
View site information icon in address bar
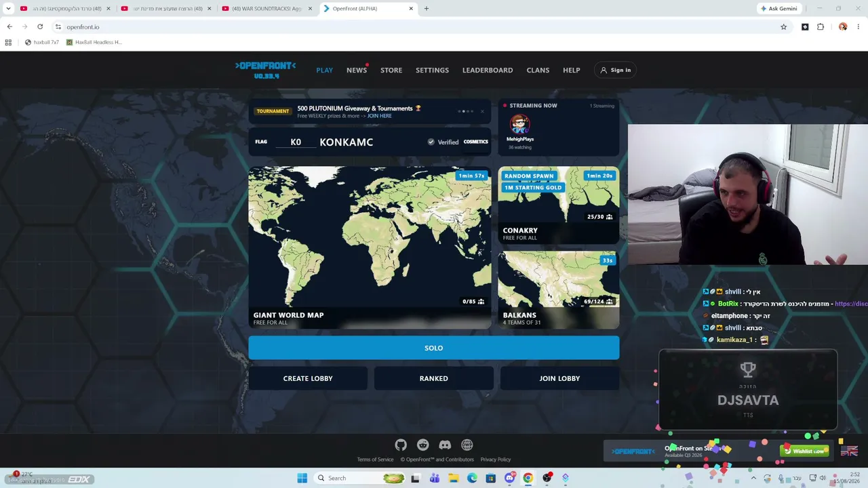58,26
